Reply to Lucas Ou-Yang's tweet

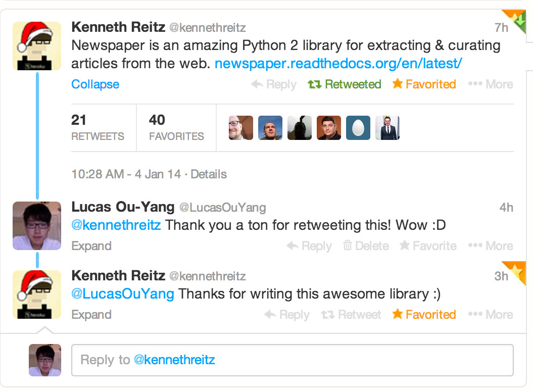(x=309, y=246)
